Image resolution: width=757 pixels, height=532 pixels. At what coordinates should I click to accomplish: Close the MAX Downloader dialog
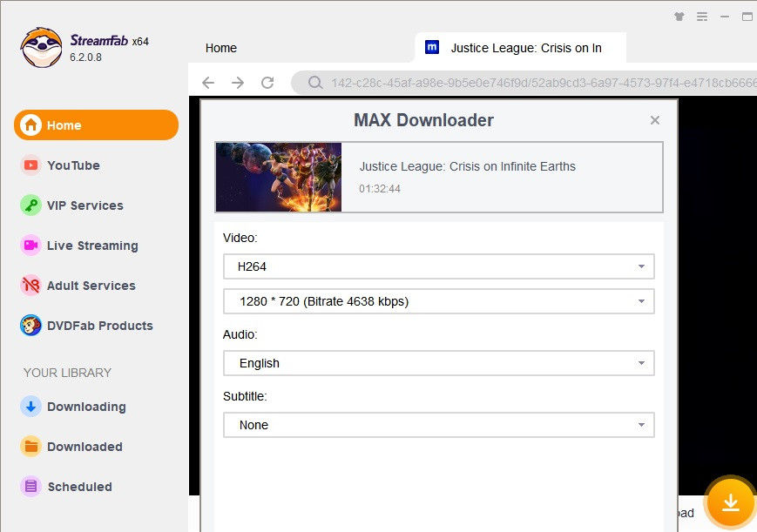655,120
